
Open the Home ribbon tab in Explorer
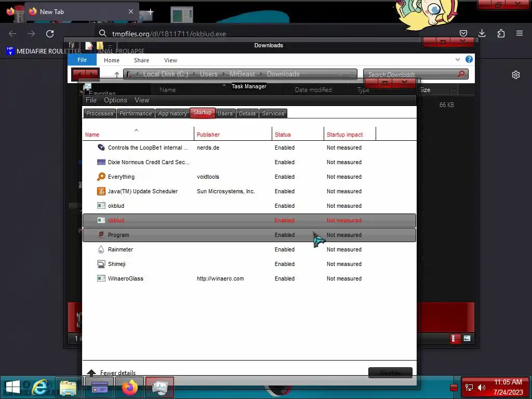pyautogui.click(x=112, y=60)
